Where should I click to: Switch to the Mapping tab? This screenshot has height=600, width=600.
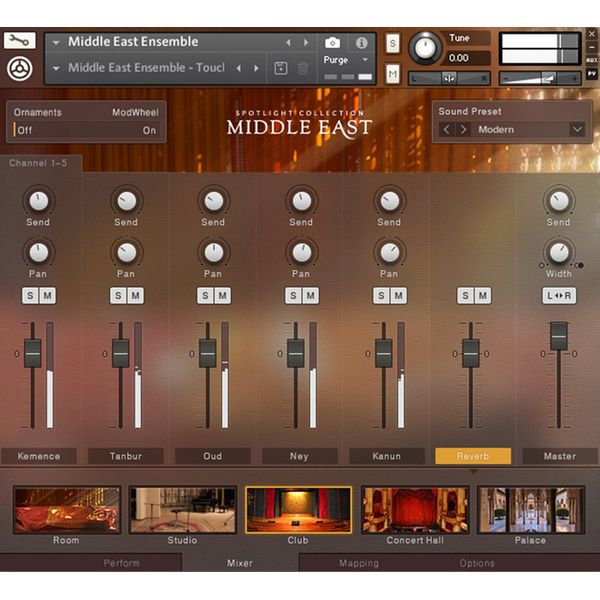click(x=359, y=563)
